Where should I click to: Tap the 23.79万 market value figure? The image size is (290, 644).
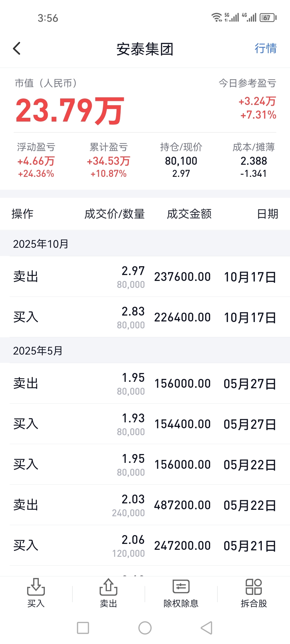coord(70,110)
